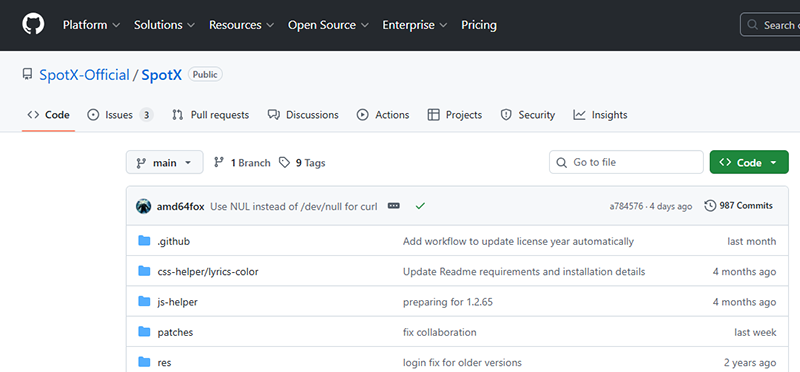Image resolution: width=800 pixels, height=372 pixels.
Task: Focus the top Search box
Action: [770, 24]
